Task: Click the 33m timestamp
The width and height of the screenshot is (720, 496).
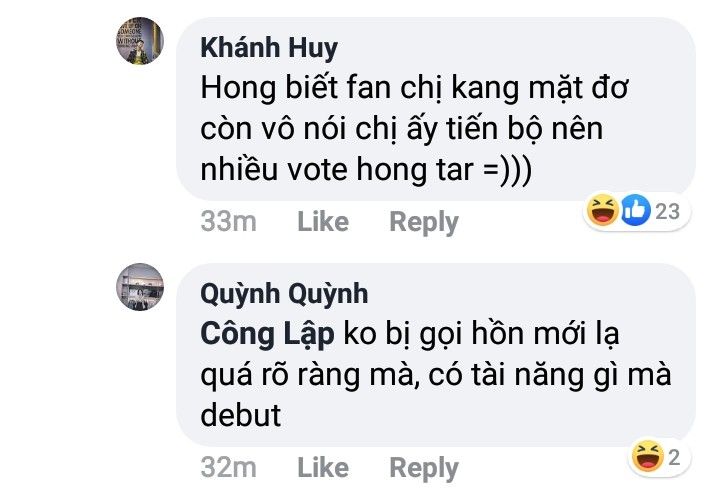Action: point(228,221)
